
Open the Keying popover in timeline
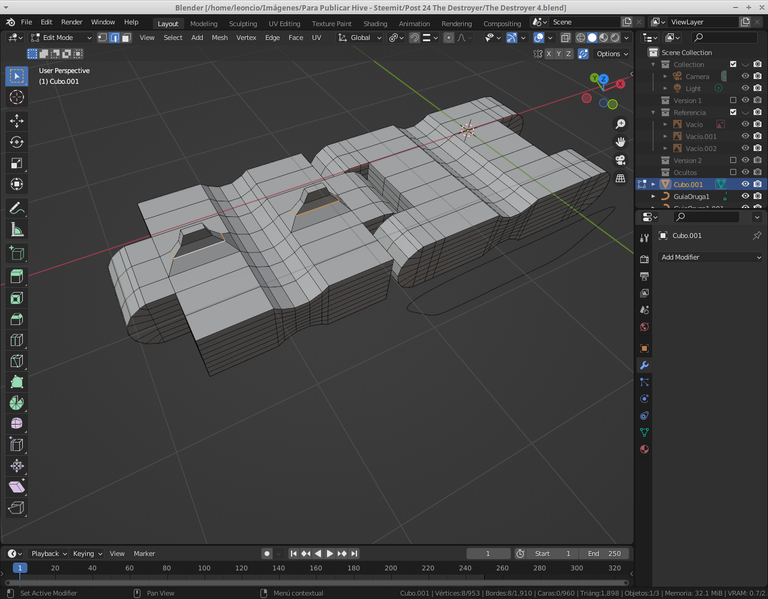coord(85,553)
